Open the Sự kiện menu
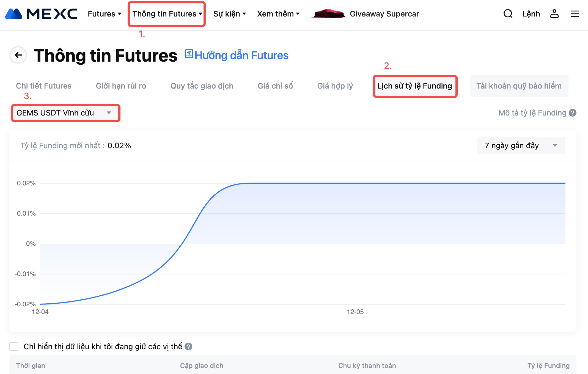588x374 pixels. [230, 14]
